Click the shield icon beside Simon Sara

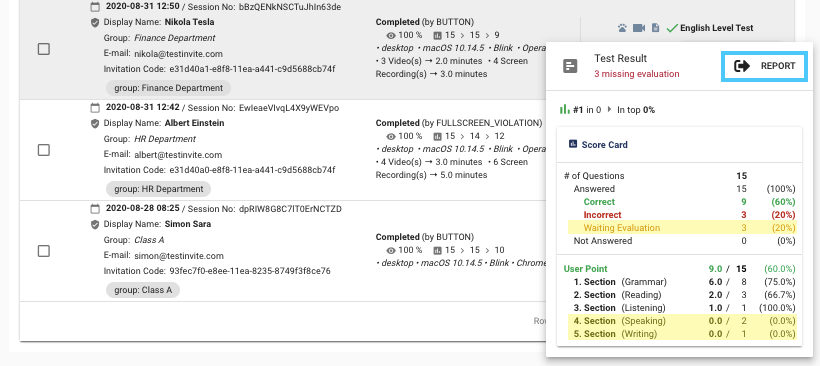95,224
